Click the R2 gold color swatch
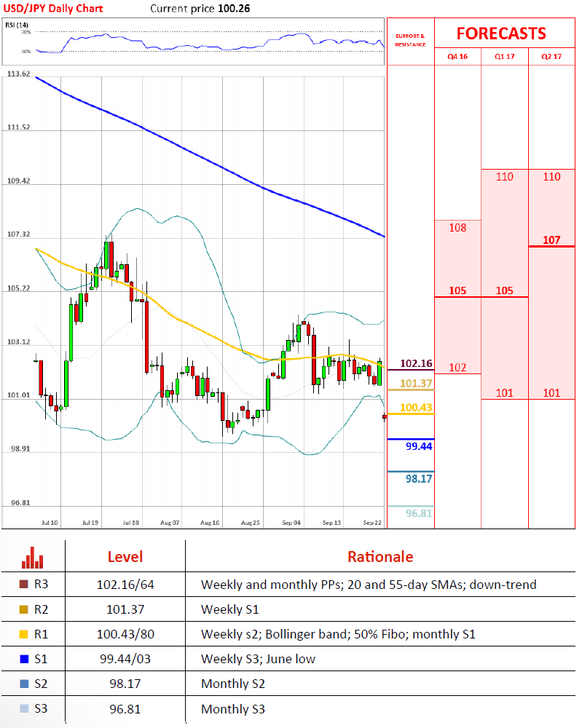 (x=24, y=609)
